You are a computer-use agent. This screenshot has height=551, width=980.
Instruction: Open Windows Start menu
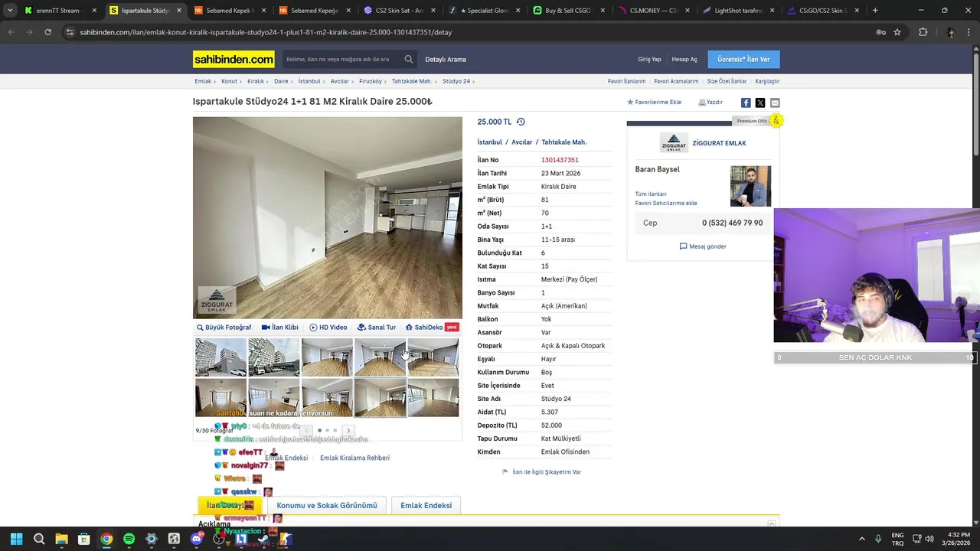click(x=16, y=539)
